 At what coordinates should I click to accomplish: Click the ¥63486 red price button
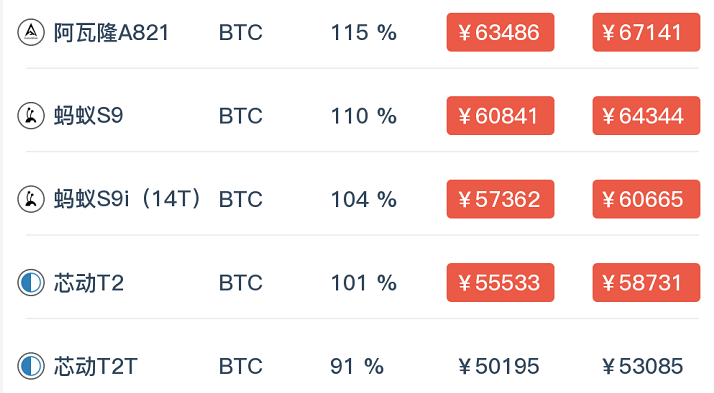(x=500, y=32)
